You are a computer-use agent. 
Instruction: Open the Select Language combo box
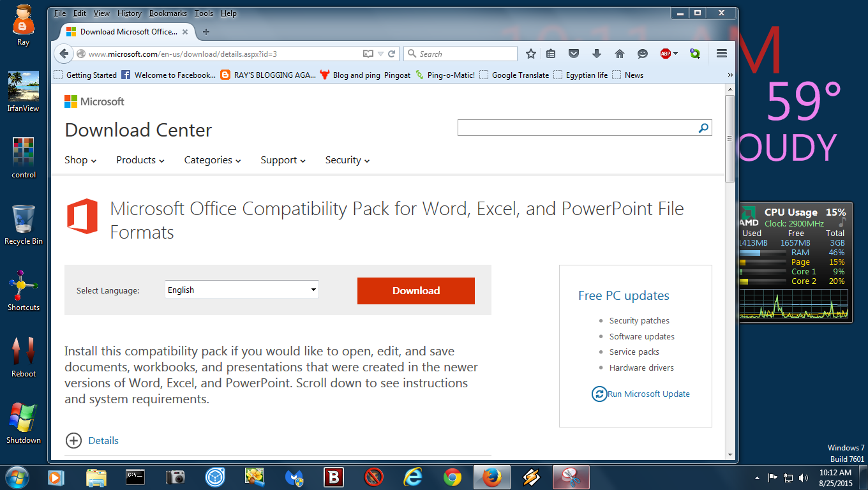(x=241, y=290)
